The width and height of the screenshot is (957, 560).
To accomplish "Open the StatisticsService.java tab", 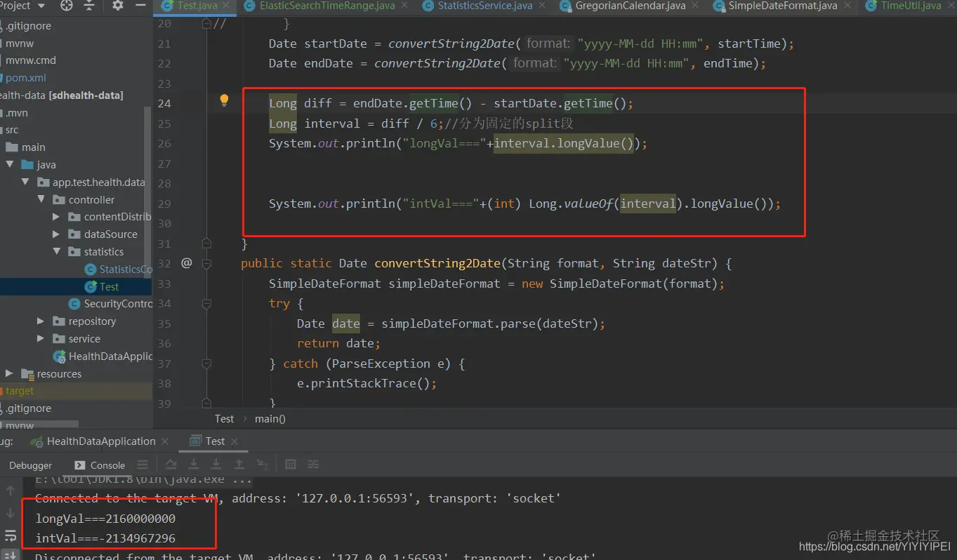I will (x=485, y=6).
